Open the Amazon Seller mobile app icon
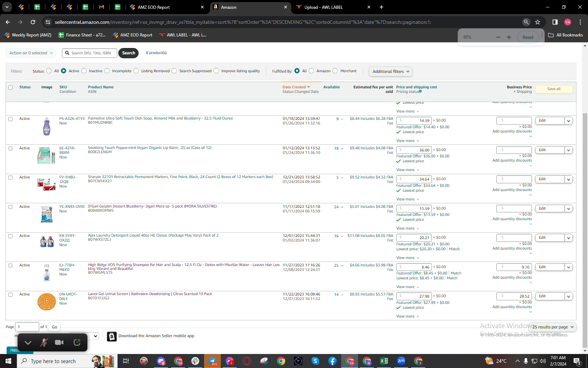The height and width of the screenshot is (368, 588). tap(112, 336)
